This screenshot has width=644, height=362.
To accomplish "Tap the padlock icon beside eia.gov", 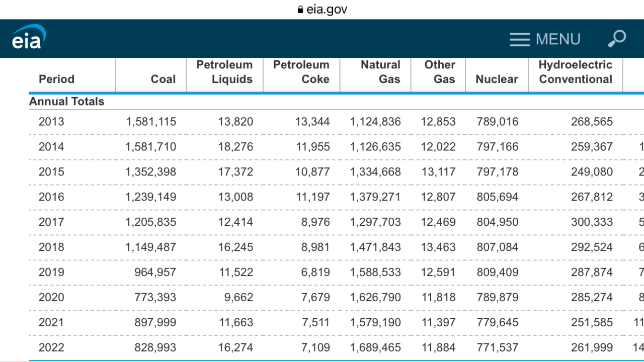I will (x=300, y=10).
